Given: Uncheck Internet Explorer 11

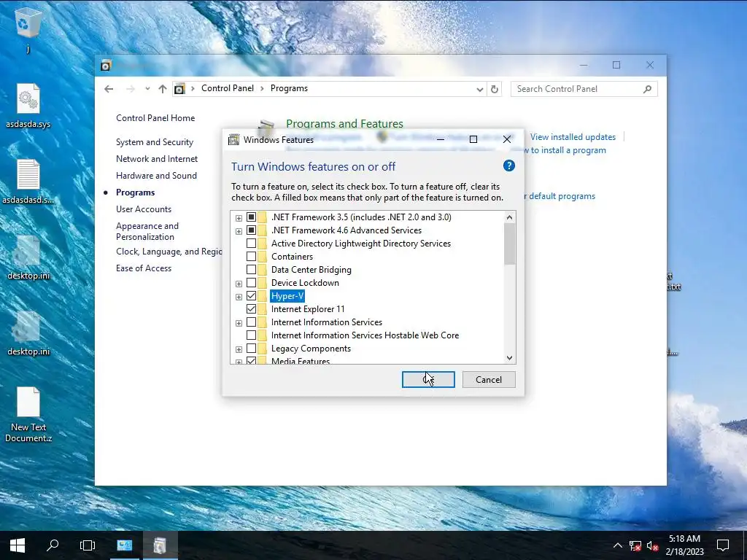Looking at the screenshot, I should pyautogui.click(x=251, y=309).
